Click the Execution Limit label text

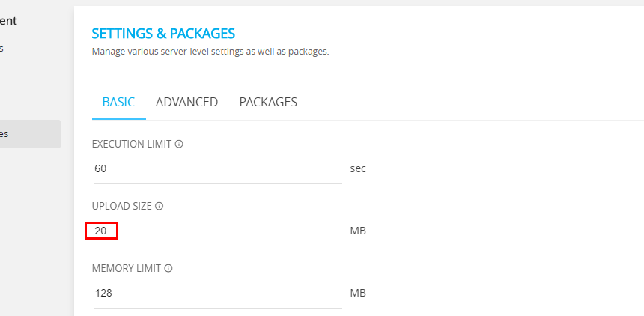click(x=132, y=145)
